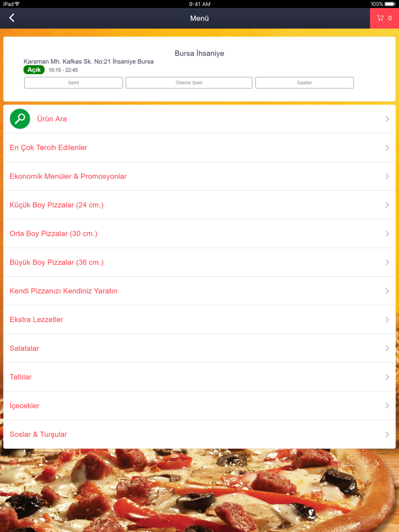Click the Bursa İhsaniye branch title
The width and height of the screenshot is (399, 532).
pos(199,54)
